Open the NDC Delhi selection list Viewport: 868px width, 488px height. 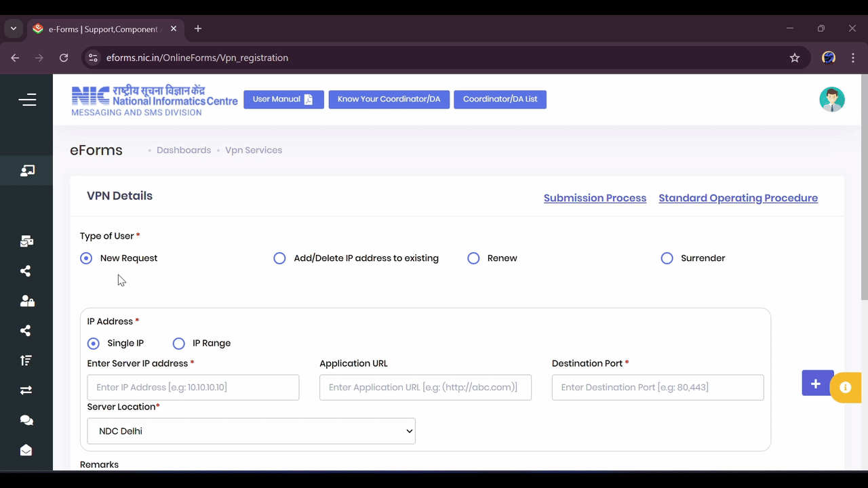click(251, 431)
